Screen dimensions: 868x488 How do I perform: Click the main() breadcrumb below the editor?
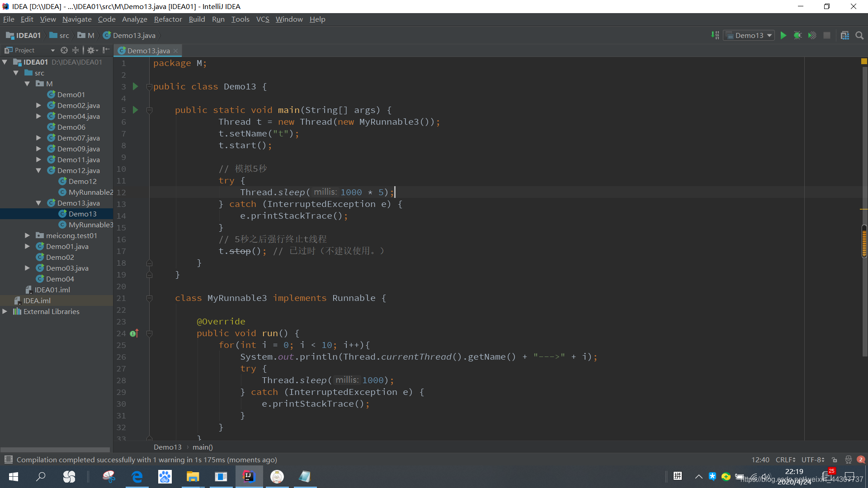tap(203, 447)
